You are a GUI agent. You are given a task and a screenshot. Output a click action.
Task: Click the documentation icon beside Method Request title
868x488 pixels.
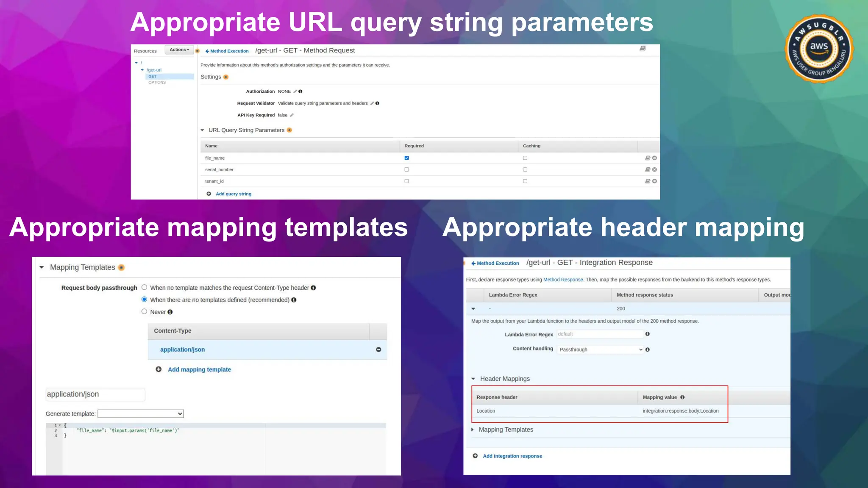point(643,49)
